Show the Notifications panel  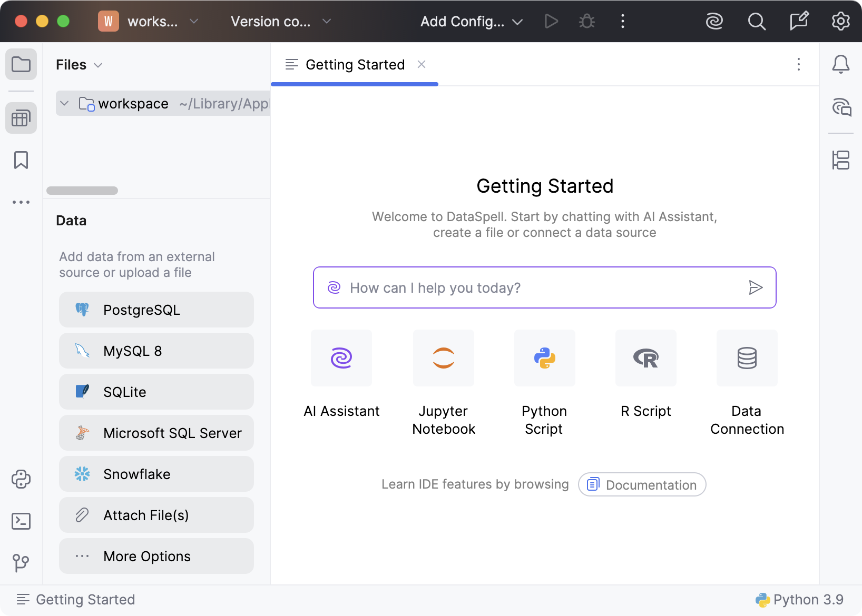coord(840,65)
